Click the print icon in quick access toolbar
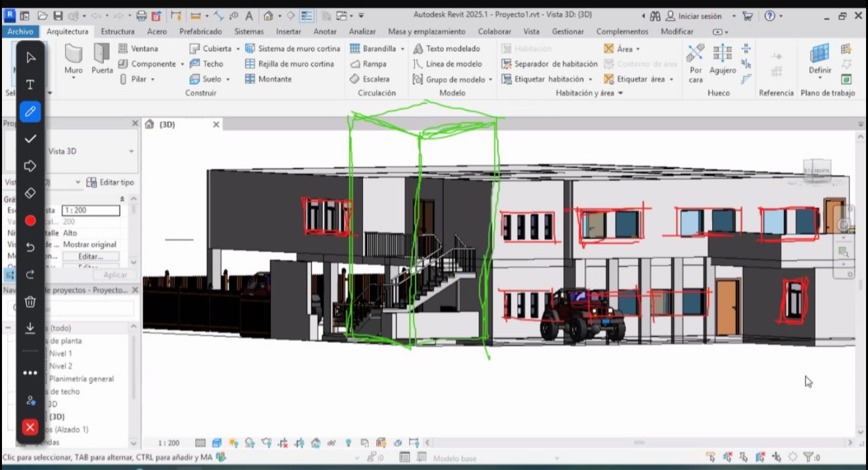 pyautogui.click(x=141, y=16)
